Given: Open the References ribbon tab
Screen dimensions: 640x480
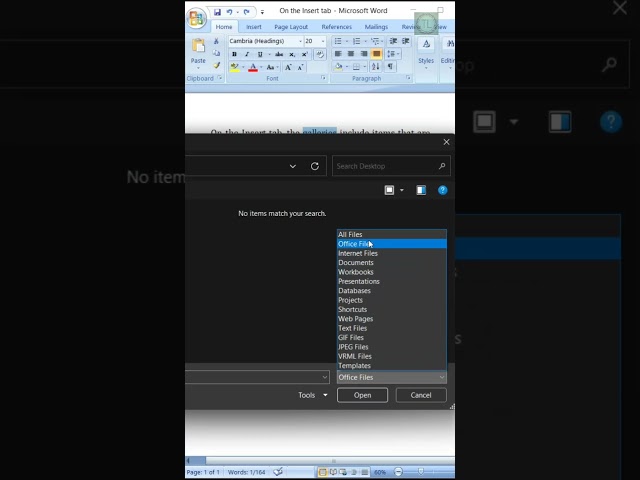Looking at the screenshot, I should pos(336,27).
